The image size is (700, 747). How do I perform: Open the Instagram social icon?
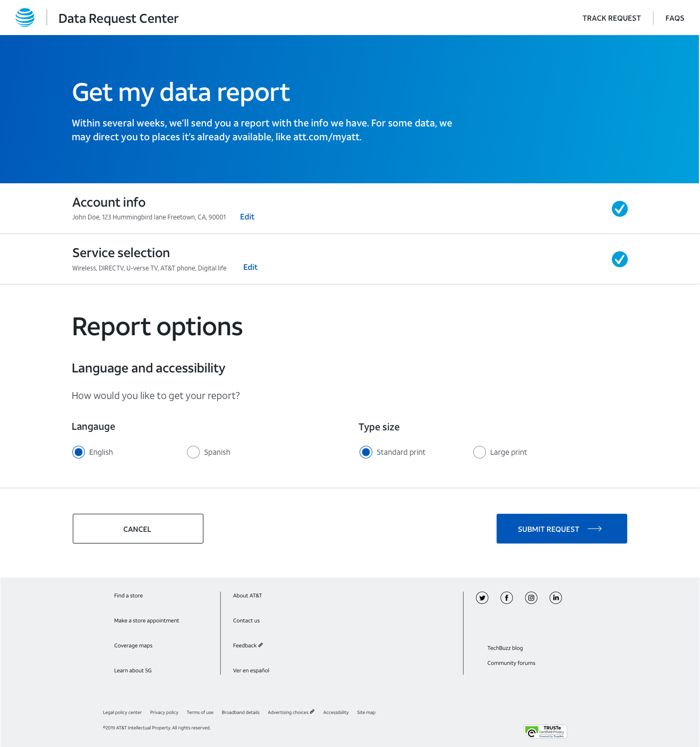pos(531,598)
